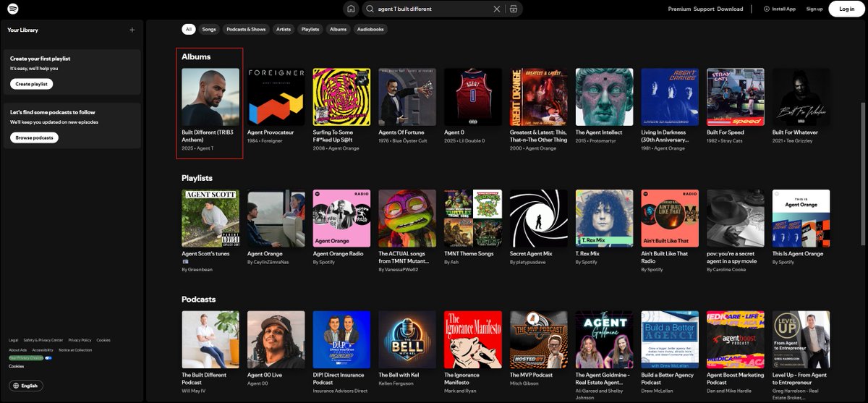Open Agent Orange Radio playlist

click(341, 219)
